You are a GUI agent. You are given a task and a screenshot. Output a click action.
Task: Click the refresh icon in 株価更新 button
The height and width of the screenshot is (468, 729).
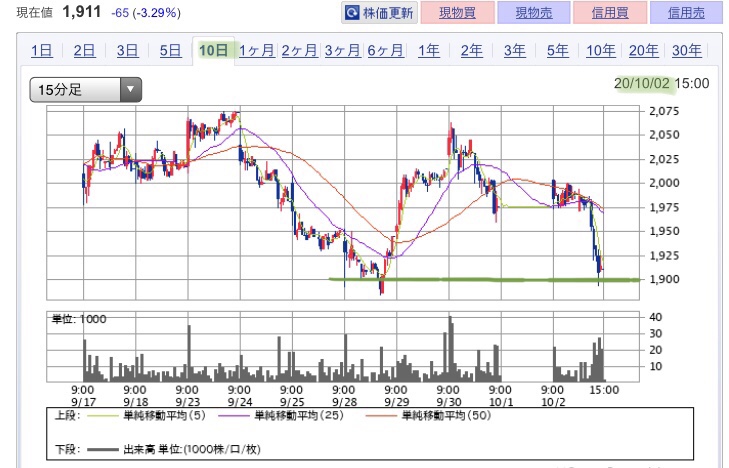pyautogui.click(x=352, y=13)
